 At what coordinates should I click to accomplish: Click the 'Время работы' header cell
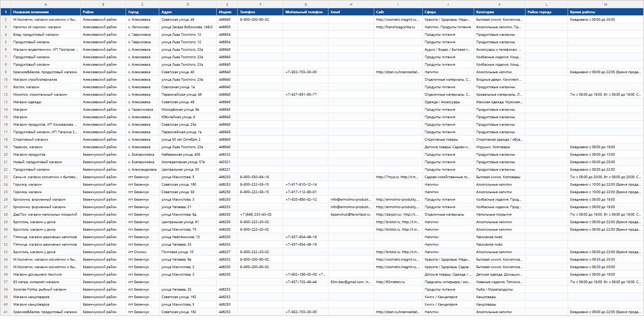point(605,12)
